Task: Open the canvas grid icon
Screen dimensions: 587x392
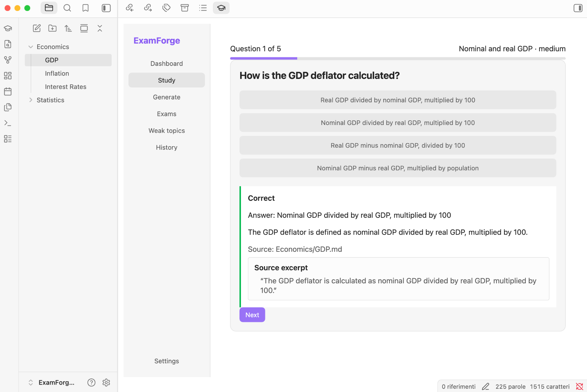Action: tap(8, 76)
